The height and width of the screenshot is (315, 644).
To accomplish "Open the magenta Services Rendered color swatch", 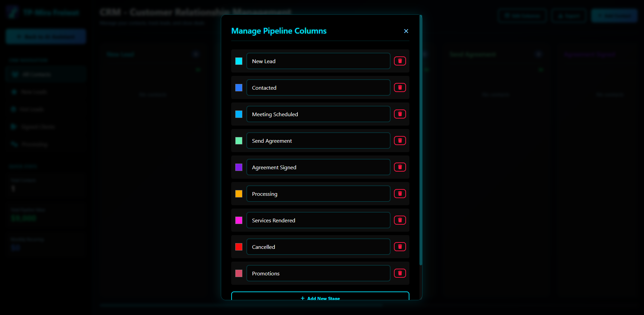I will (239, 220).
